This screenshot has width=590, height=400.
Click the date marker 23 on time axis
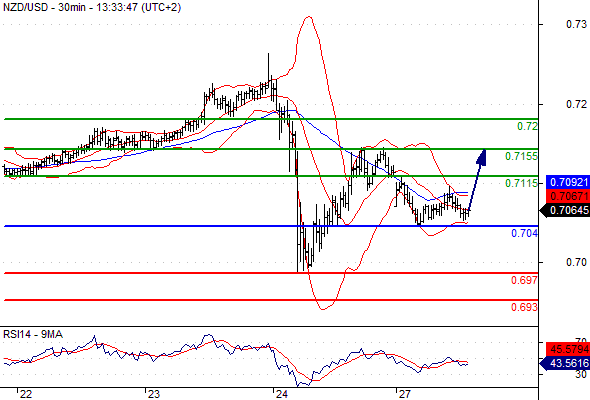(x=154, y=394)
